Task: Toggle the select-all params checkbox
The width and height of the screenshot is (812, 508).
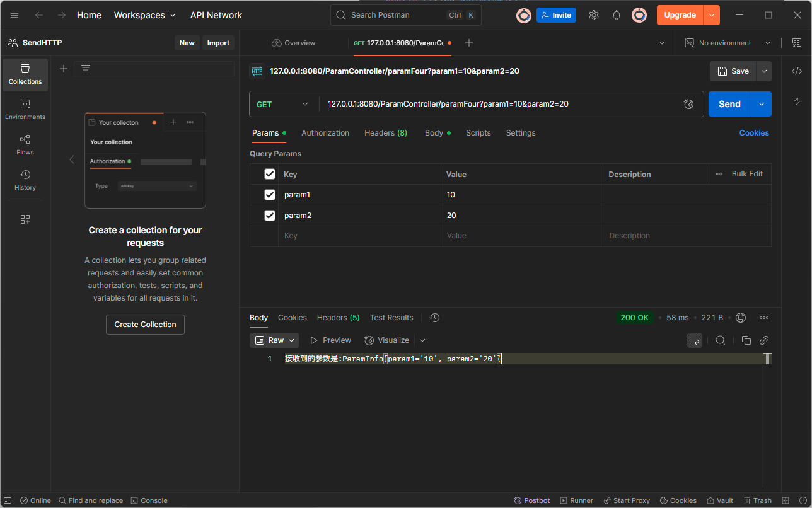Action: pos(270,174)
